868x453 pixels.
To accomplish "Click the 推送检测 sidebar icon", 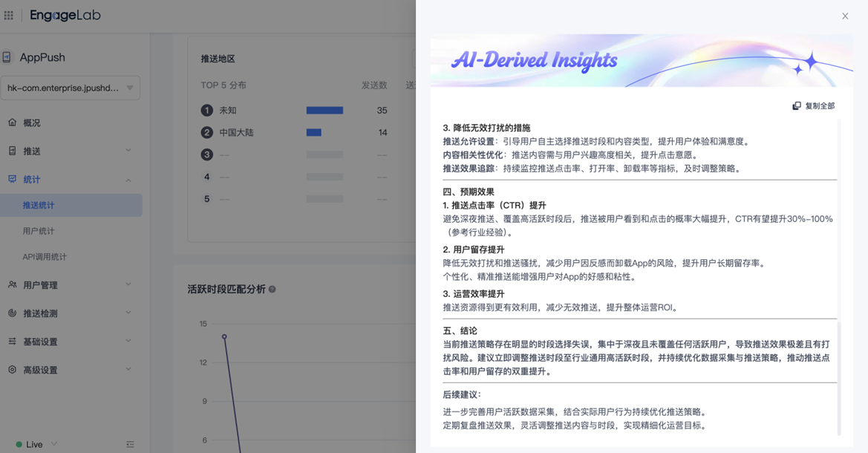I will (12, 313).
